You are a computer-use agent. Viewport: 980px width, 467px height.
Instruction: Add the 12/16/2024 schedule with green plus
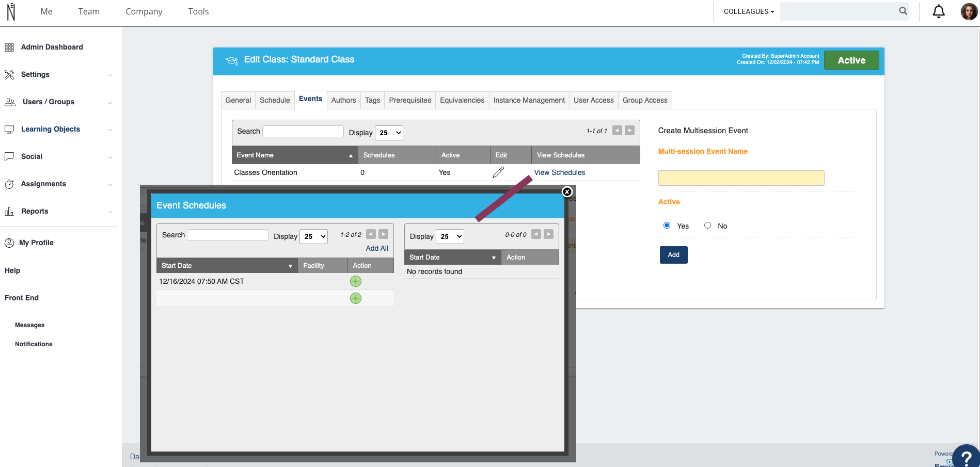coord(356,281)
